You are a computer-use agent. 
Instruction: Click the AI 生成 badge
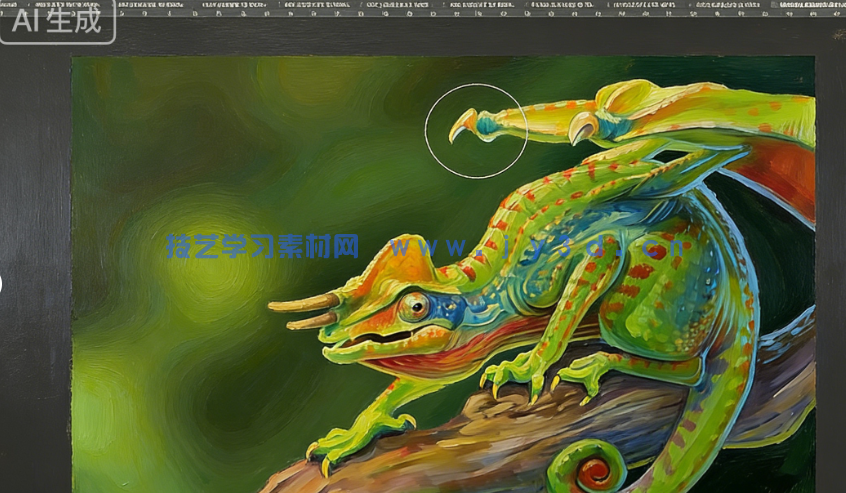57,20
